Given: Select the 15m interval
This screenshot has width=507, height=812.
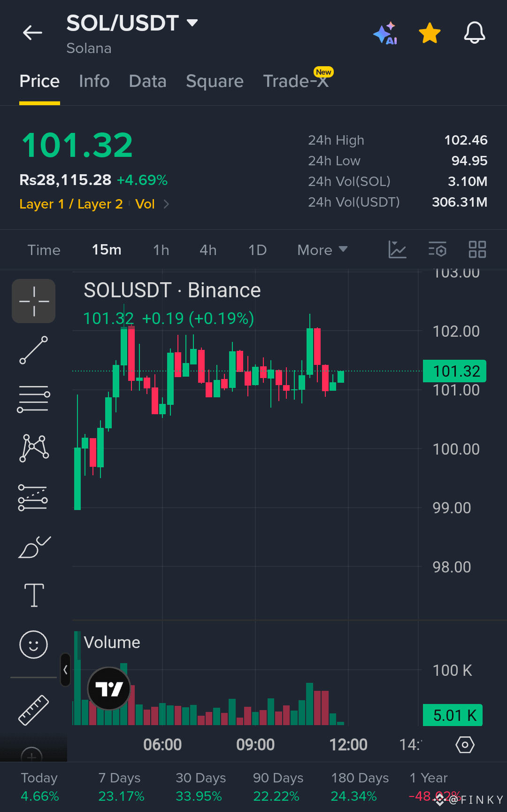Looking at the screenshot, I should (107, 250).
